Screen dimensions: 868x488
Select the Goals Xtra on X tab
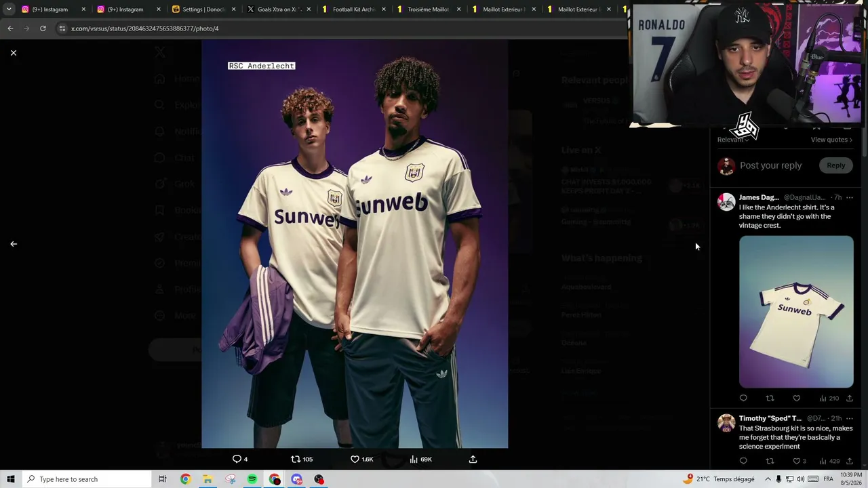278,9
